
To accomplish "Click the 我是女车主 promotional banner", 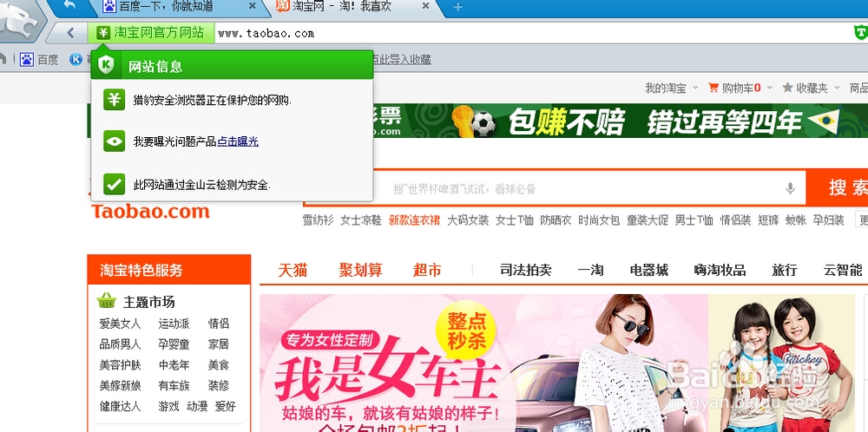I will pyautogui.click(x=484, y=363).
